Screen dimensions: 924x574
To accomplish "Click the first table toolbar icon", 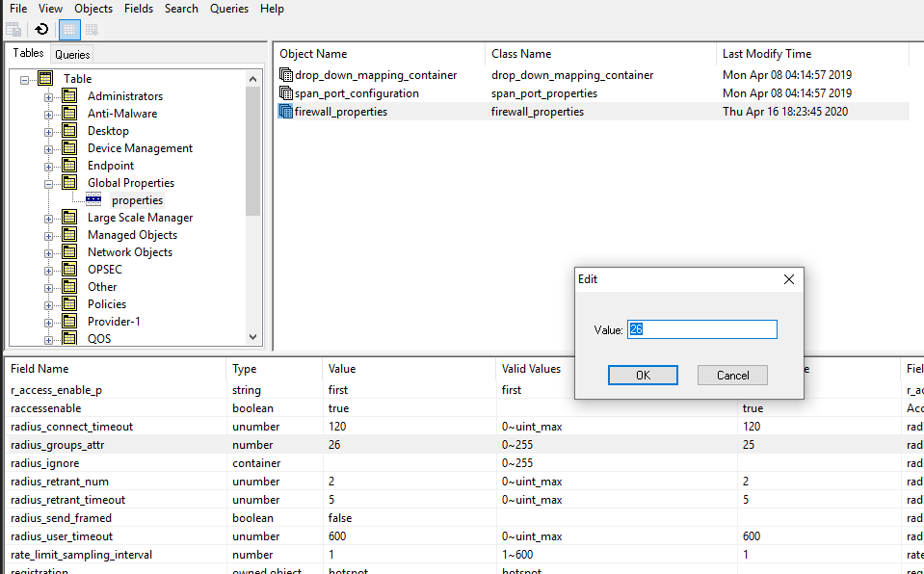I will (x=13, y=29).
